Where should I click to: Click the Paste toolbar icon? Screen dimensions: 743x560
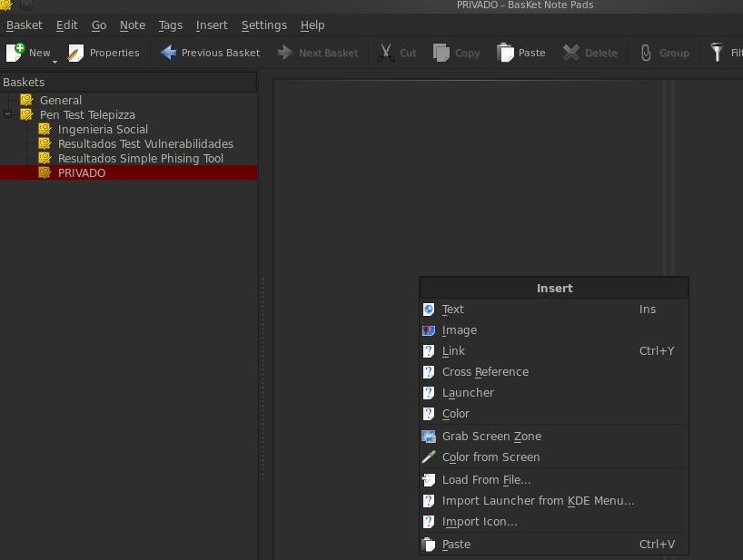[506, 53]
